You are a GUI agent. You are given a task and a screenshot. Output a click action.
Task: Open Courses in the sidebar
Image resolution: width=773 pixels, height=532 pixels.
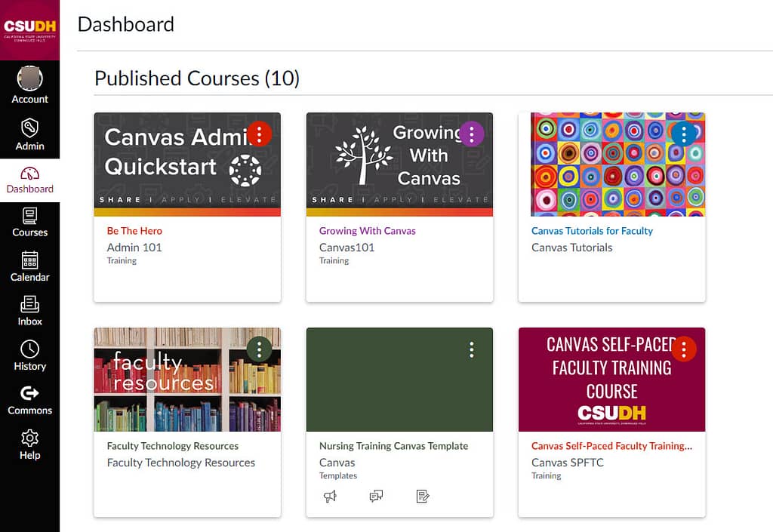[x=29, y=223]
